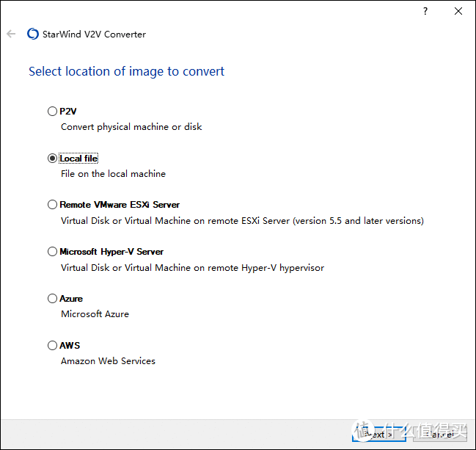Click the StarWind logo icon

click(x=32, y=35)
